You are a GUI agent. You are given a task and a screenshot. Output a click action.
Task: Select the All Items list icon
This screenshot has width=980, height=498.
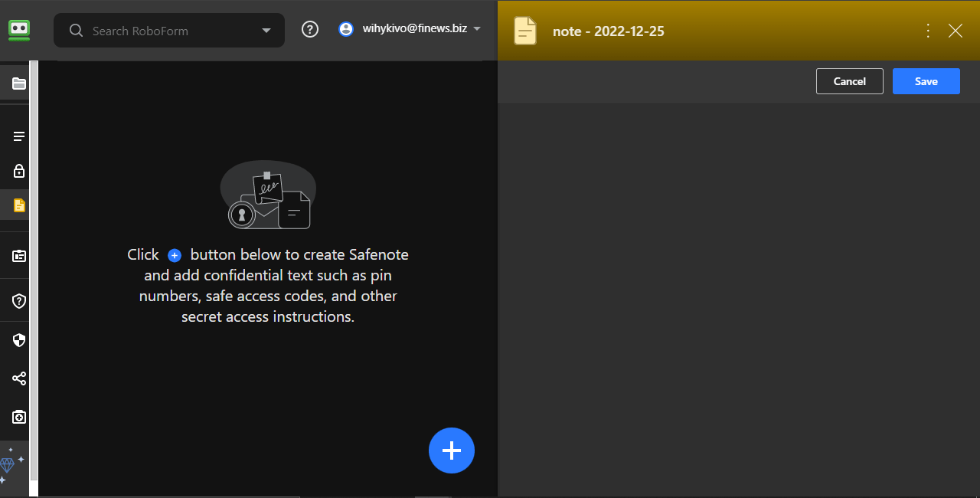18,136
